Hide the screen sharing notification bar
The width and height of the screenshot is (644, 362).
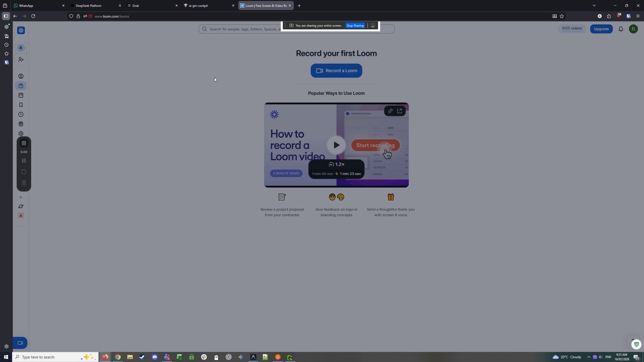coord(373,26)
